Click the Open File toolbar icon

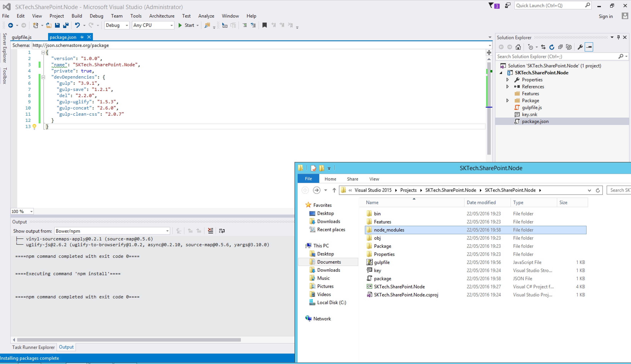coord(49,25)
